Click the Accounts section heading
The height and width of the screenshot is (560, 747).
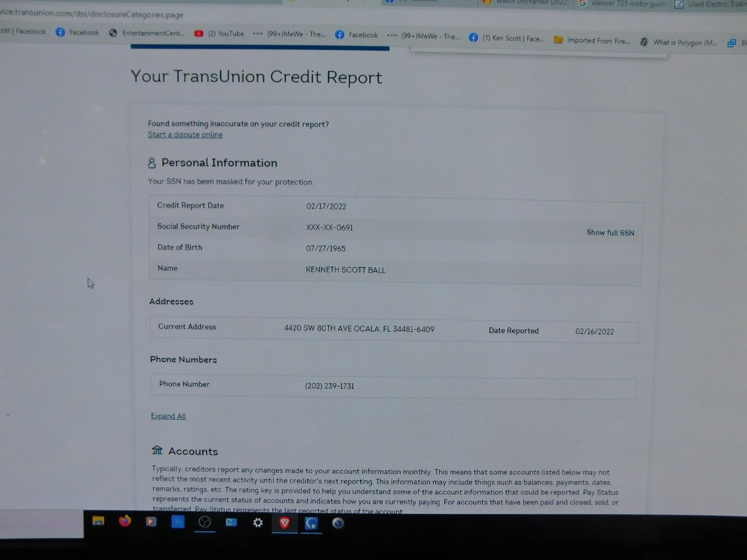pyautogui.click(x=193, y=451)
